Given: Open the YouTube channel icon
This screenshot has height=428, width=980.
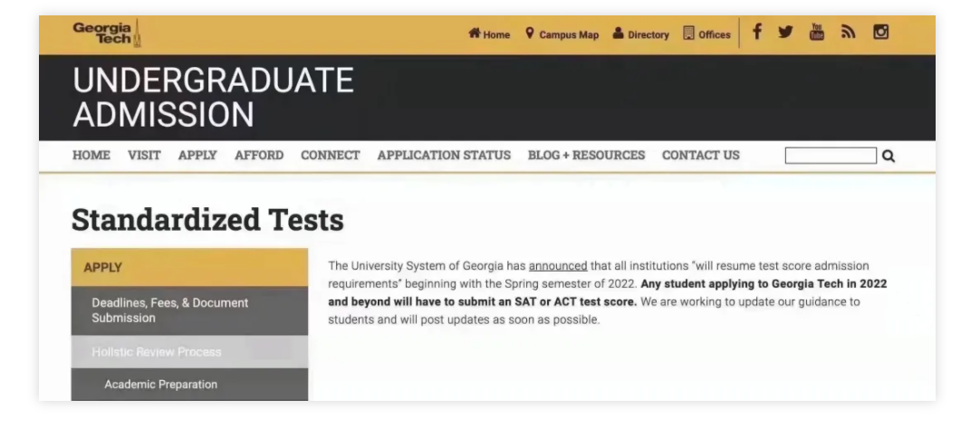Looking at the screenshot, I should (x=817, y=33).
